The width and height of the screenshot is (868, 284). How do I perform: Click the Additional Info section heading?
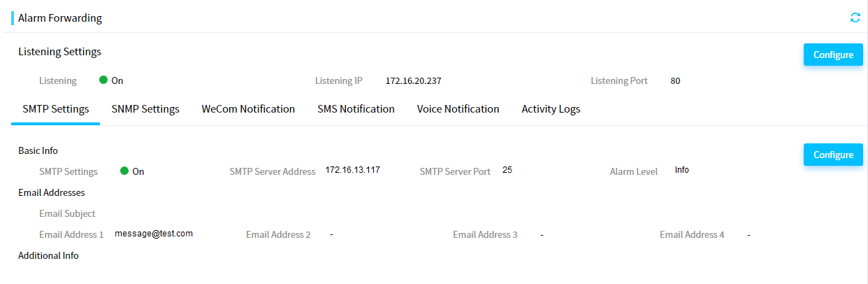[x=48, y=255]
